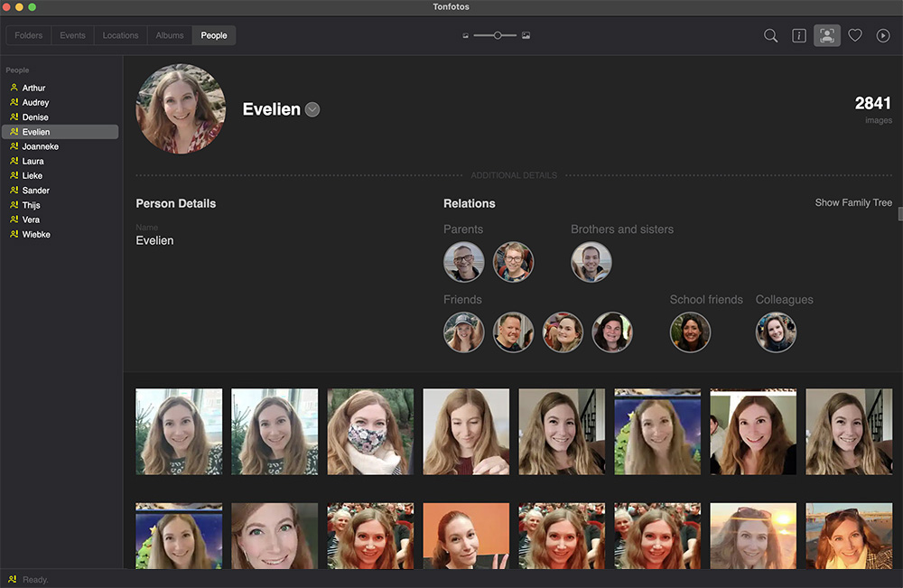Screen dimensions: 903x588
Task: Click the person icon next to Sander
Action: point(14,191)
